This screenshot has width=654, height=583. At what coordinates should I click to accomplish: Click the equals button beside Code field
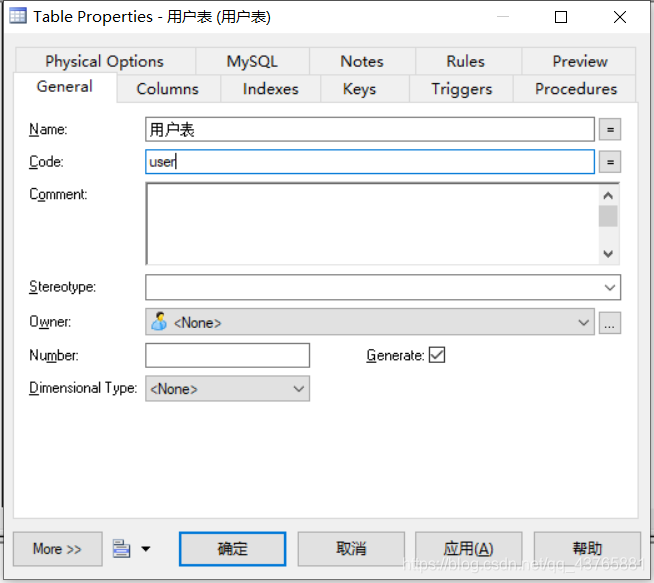610,162
